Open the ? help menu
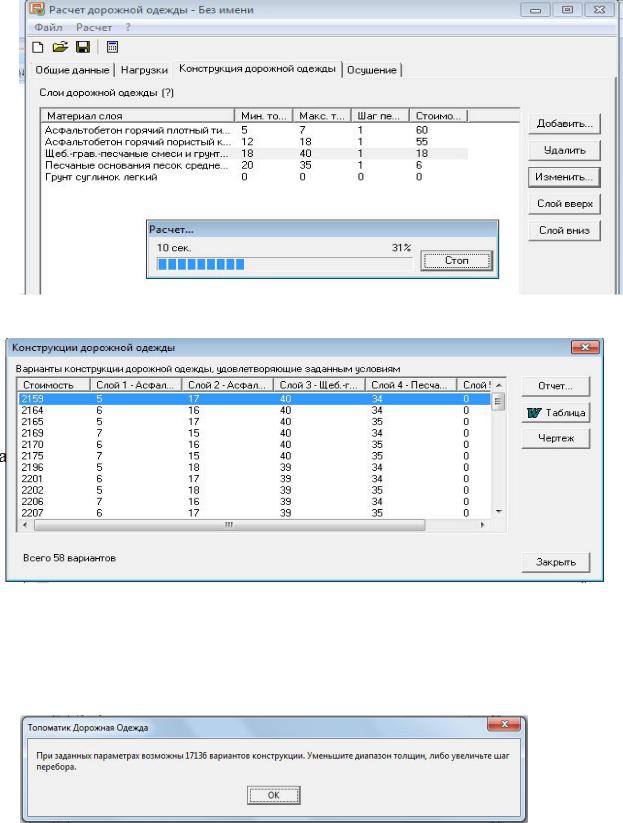Image resolution: width=623 pixels, height=823 pixels. click(128, 27)
